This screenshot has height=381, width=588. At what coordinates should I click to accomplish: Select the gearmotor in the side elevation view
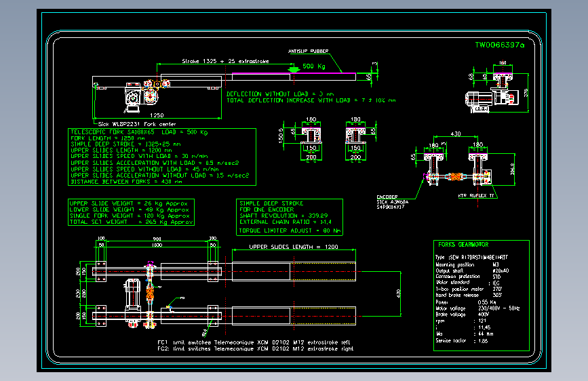(133, 98)
